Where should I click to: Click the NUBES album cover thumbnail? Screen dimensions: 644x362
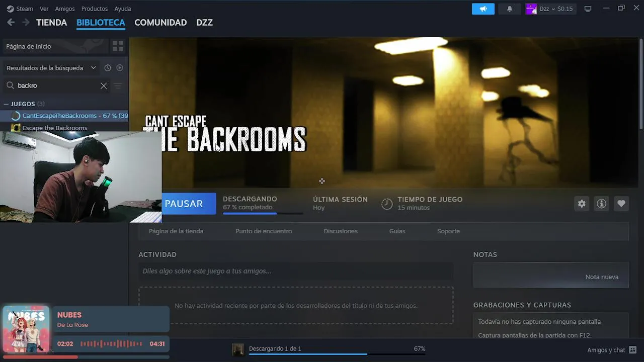(26, 329)
